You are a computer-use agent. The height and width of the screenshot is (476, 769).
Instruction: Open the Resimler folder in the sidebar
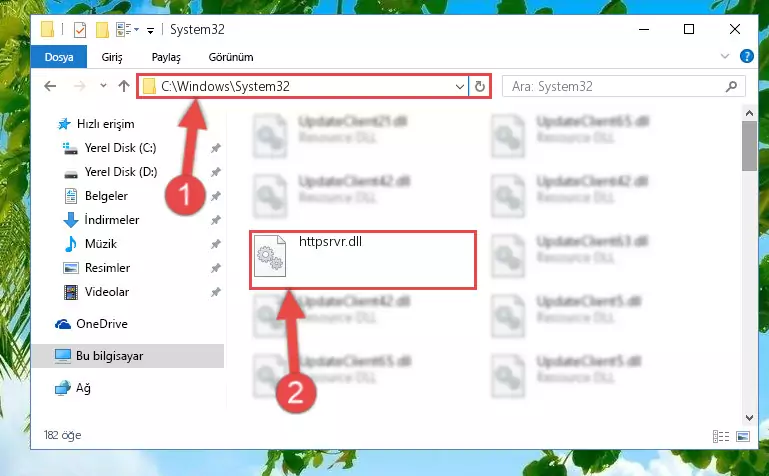tap(107, 268)
